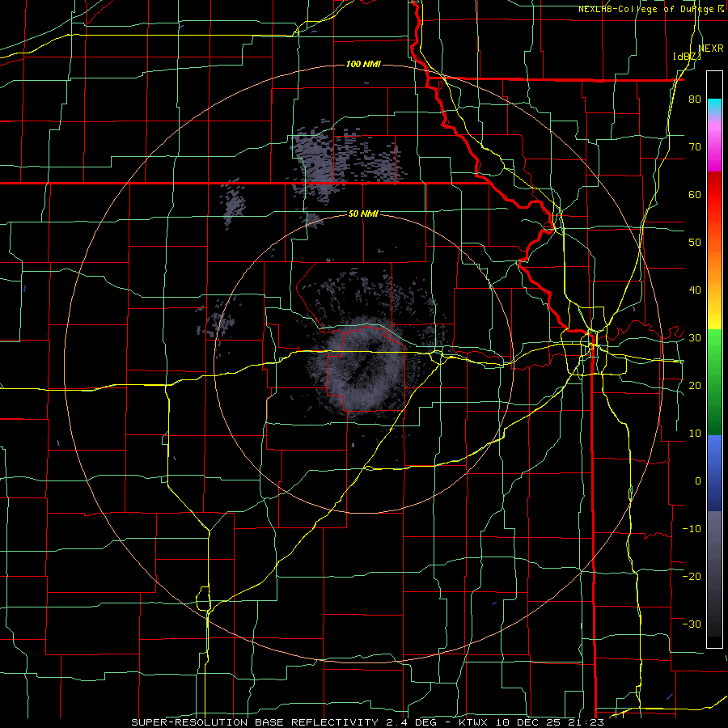Click the 50 value on the dBZ scale
Screen dimensions: 728x728
(695, 243)
